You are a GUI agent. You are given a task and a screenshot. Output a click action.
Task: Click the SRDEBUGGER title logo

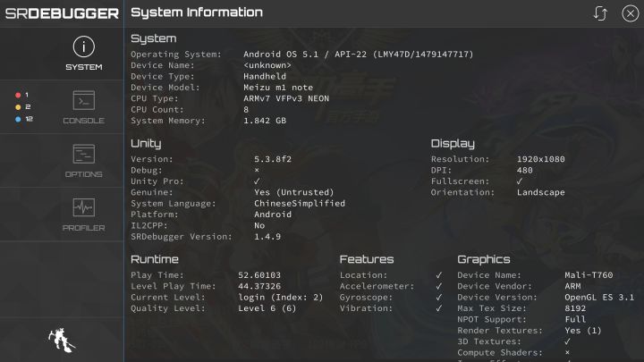pos(62,13)
